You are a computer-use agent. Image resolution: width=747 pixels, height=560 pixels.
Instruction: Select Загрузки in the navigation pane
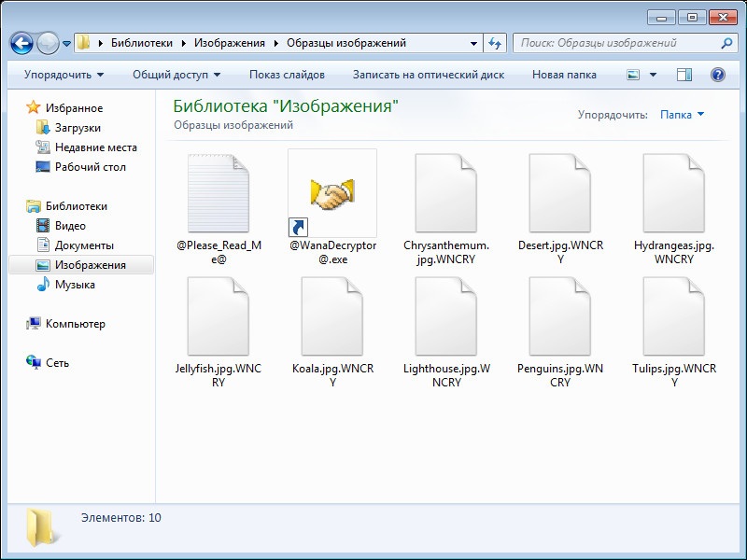coord(78,128)
